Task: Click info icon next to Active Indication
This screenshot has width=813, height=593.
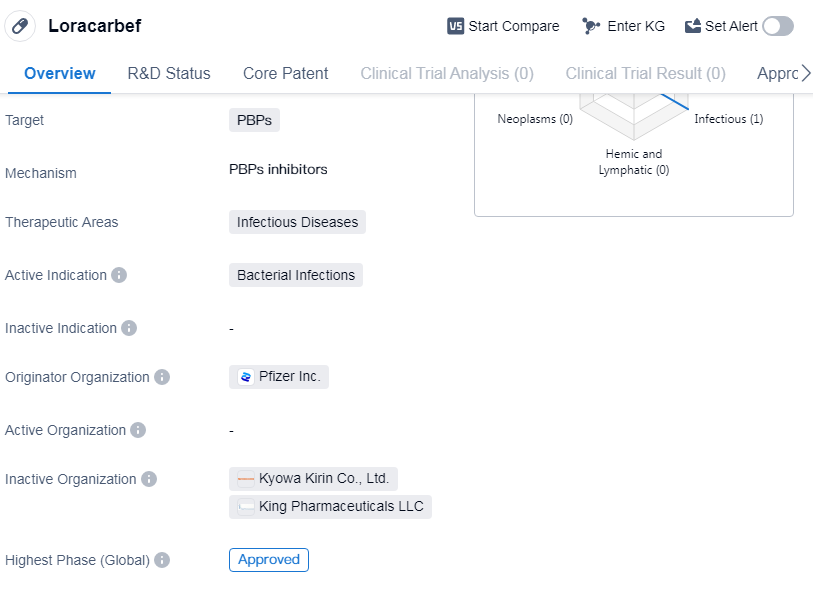Action: [119, 275]
